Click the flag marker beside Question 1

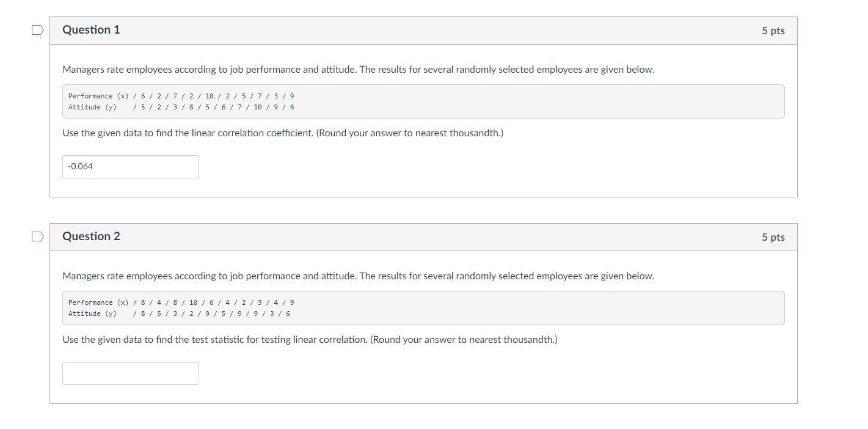(37, 29)
